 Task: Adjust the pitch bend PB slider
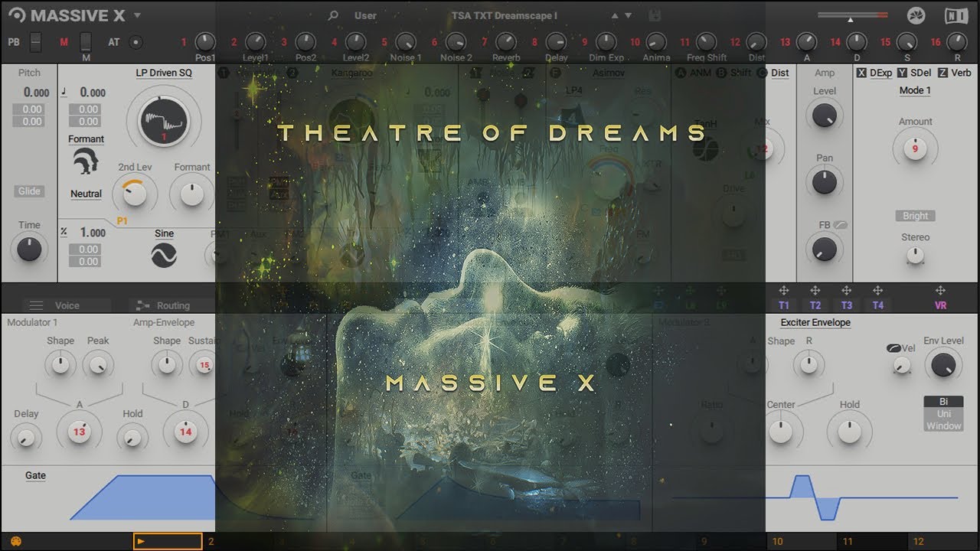[x=35, y=42]
